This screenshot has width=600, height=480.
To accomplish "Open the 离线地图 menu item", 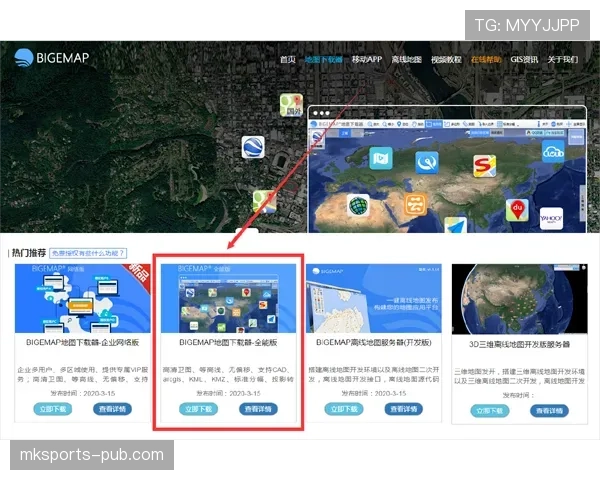I will (406, 59).
